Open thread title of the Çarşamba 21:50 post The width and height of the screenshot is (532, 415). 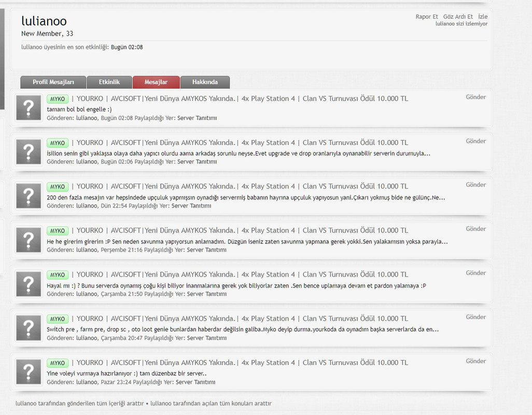pos(240,275)
